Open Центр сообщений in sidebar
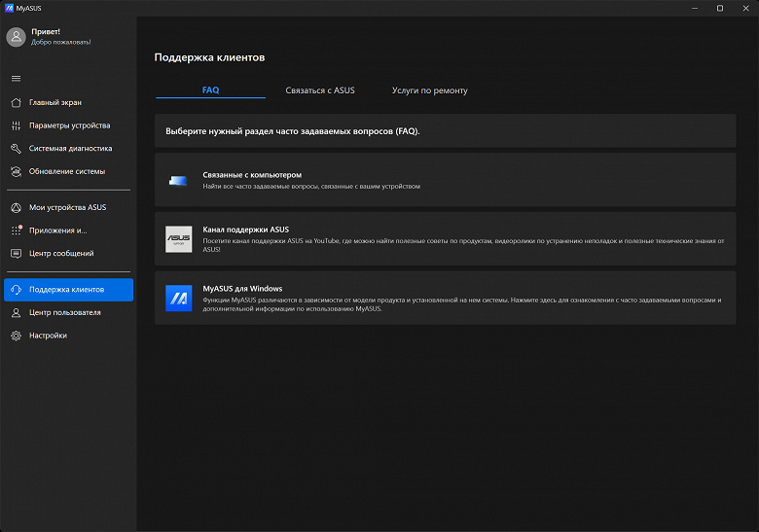 [69, 254]
